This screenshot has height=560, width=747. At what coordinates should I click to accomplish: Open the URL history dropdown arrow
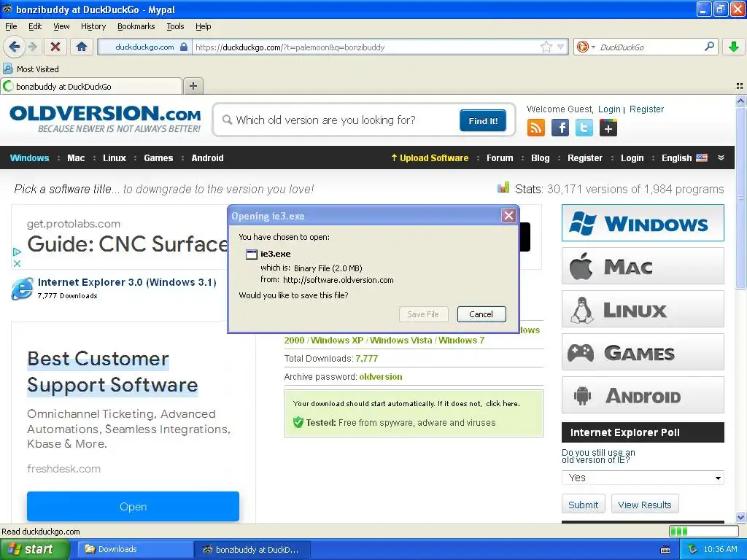pos(561,47)
